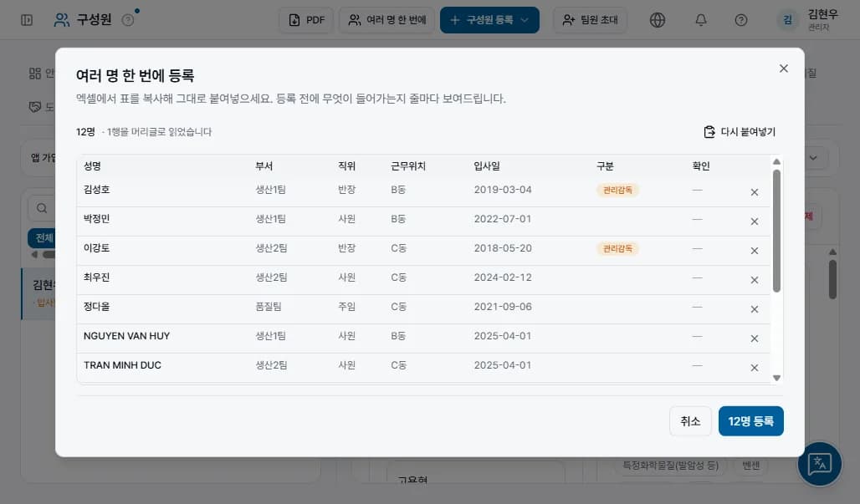The width and height of the screenshot is (860, 504).
Task: Click the 관리감독 badge in the 김성호 row
Action: (617, 190)
